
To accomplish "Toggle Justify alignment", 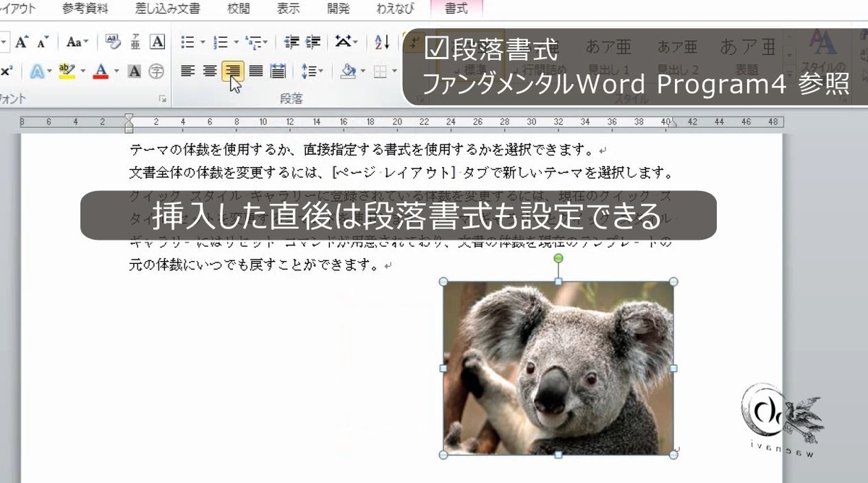I will [x=255, y=71].
